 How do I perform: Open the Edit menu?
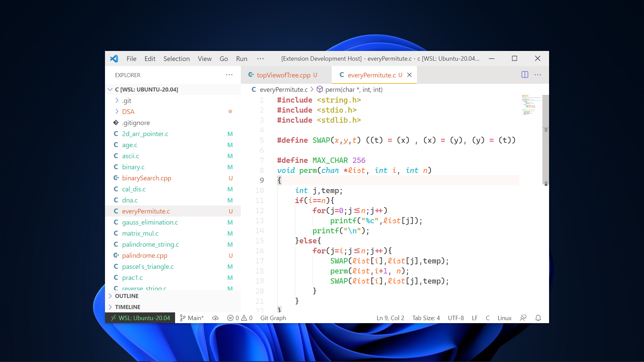[150, 59]
